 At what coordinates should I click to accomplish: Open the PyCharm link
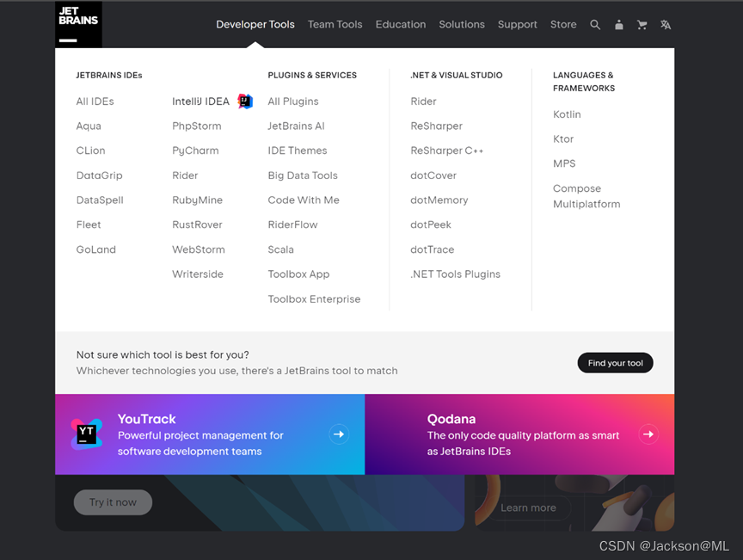click(195, 151)
